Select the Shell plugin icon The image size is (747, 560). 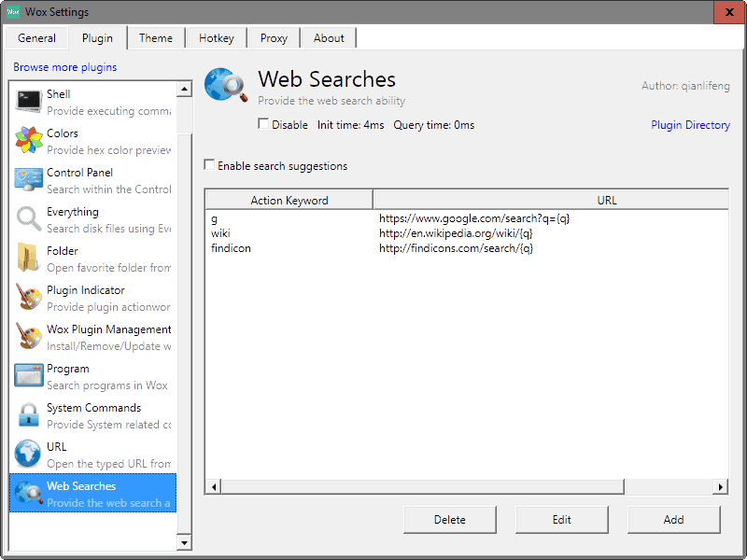(x=30, y=101)
